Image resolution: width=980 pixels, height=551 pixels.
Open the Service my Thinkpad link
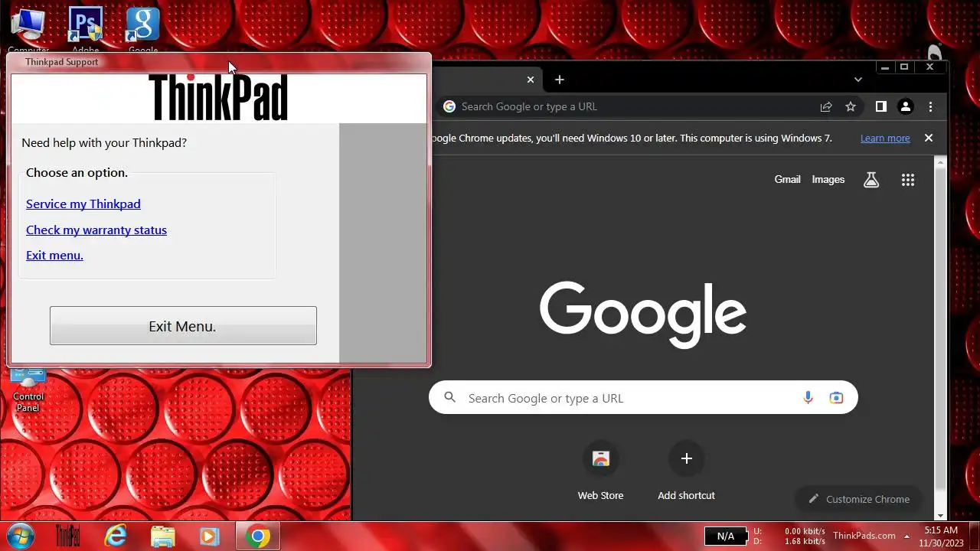[x=83, y=204]
